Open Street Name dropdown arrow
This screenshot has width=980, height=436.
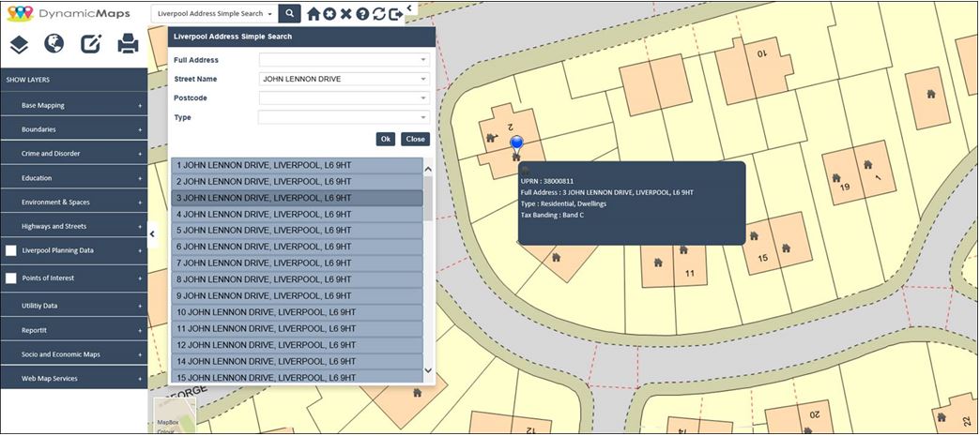tap(423, 80)
